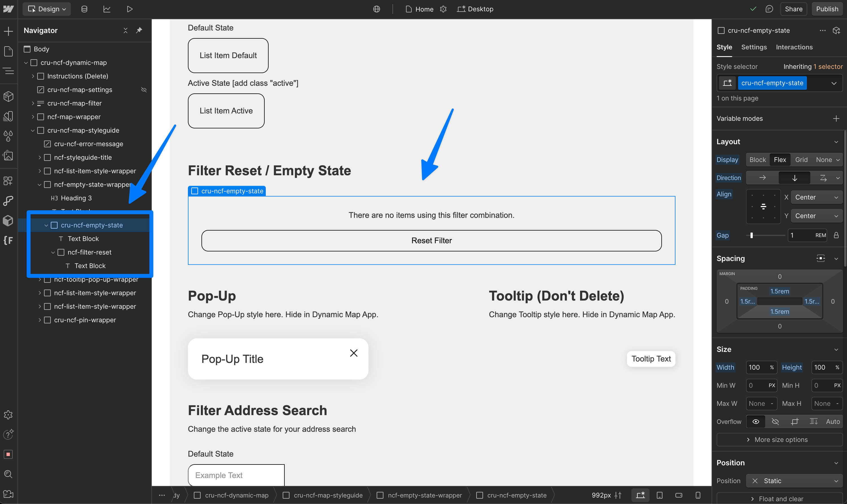This screenshot has width=847, height=504.
Task: Pin the Navigator panel
Action: [139, 30]
